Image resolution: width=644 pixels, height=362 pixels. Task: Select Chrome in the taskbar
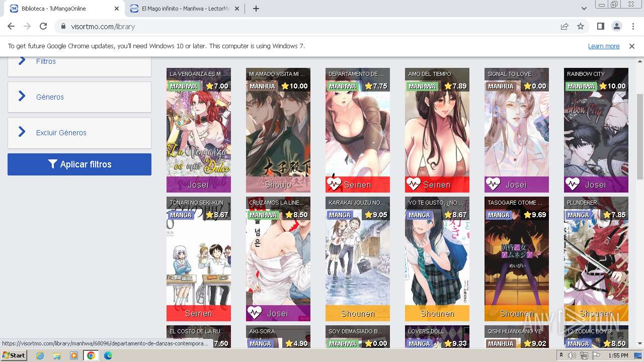[x=91, y=355]
